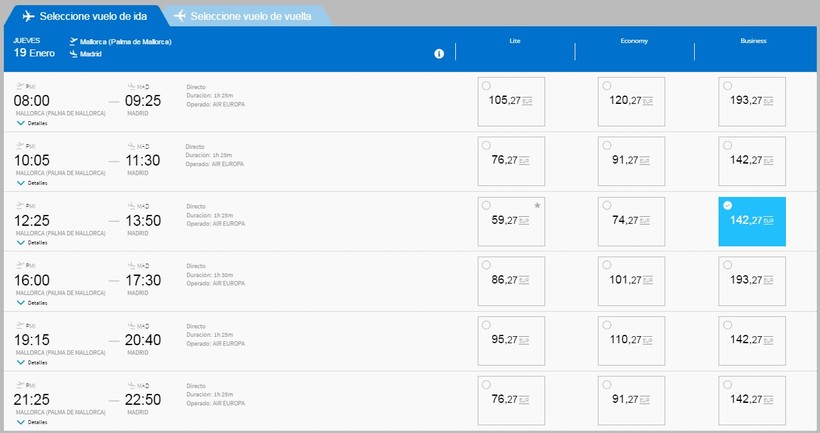The width and height of the screenshot is (820, 433).
Task: Show Detalles for the 19:15 flight
Action: click(32, 363)
